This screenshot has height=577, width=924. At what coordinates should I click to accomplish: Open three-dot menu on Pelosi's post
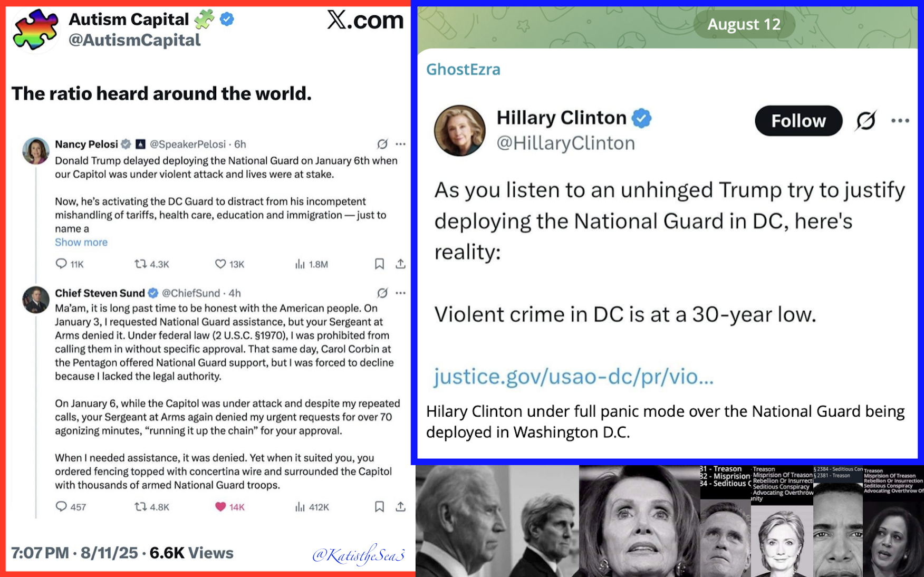(x=401, y=144)
